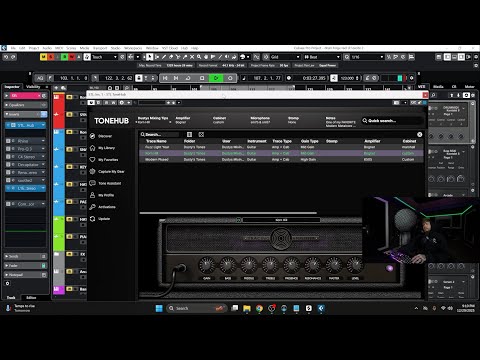The image size is (480, 360).
Task: Click the ToneHub Quick search field
Action: 392,121
